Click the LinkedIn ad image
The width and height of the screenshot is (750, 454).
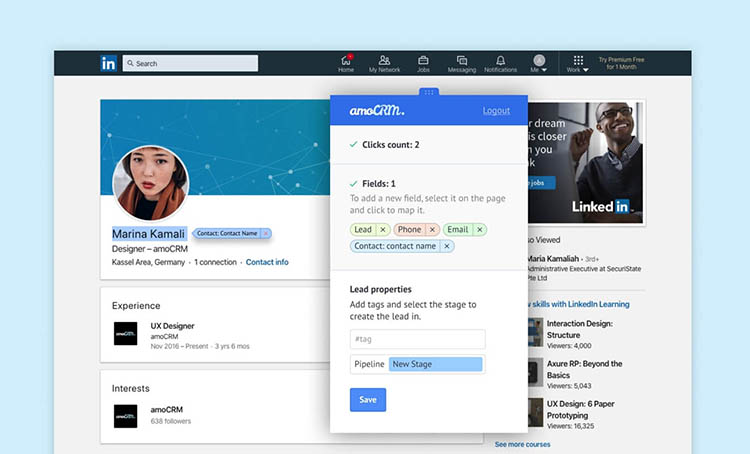(x=586, y=163)
